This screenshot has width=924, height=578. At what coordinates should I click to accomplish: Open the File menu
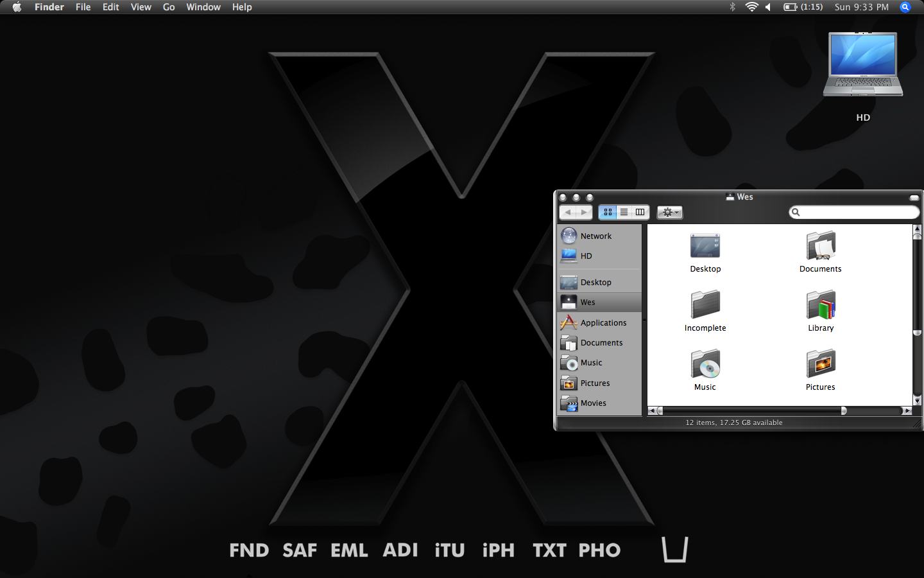(x=83, y=7)
